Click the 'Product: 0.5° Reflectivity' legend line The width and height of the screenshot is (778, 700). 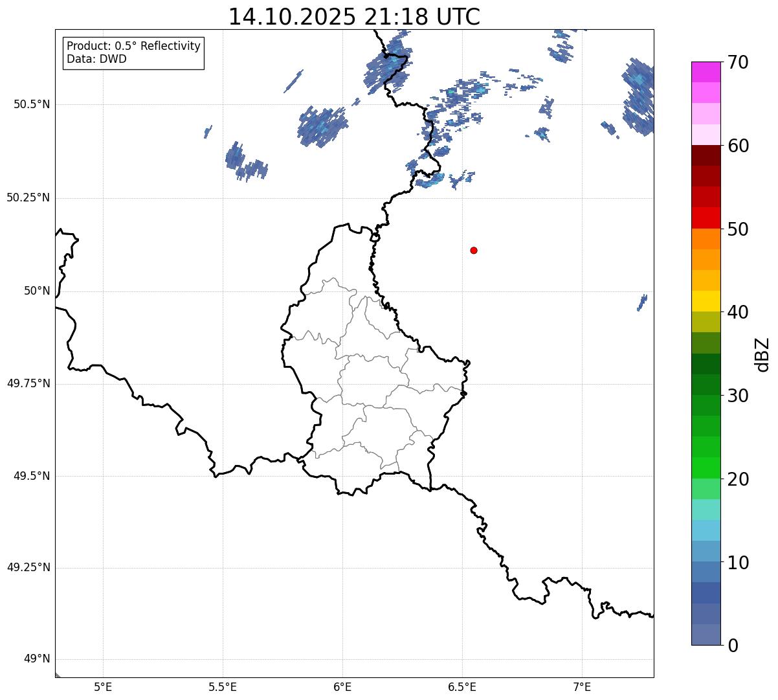coord(133,46)
